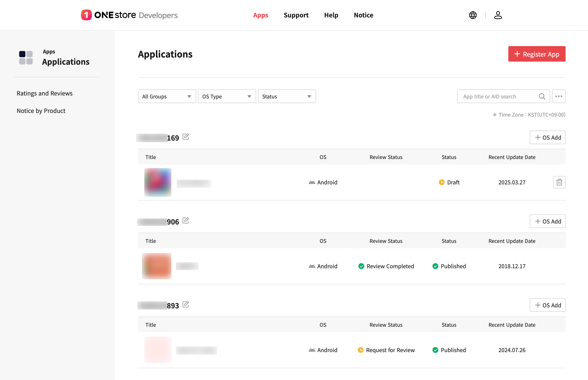Click the App title or AID search field
The image size is (588, 380).
[498, 96]
